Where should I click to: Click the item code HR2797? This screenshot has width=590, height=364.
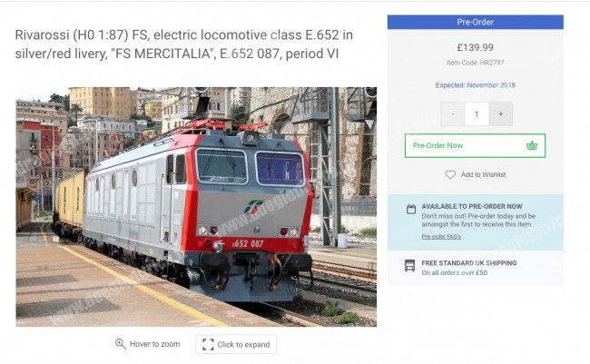475,62
